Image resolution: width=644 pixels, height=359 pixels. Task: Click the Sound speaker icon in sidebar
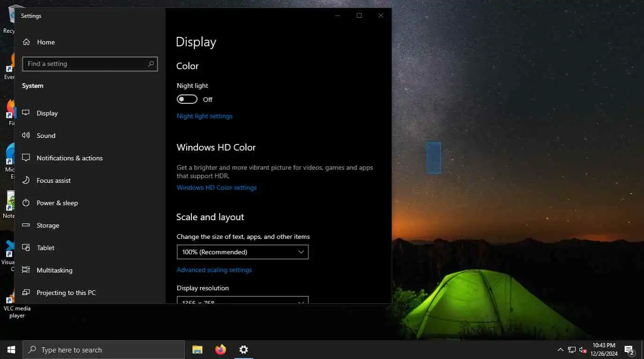[x=26, y=136]
